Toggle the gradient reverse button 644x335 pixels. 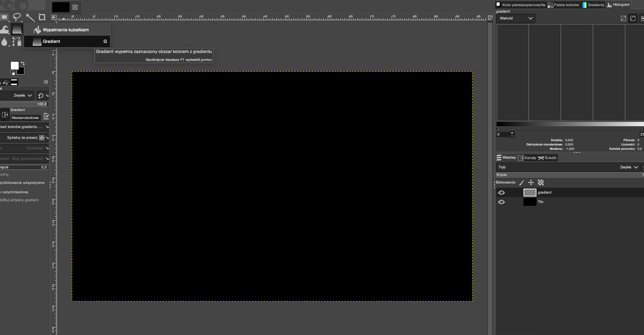5,115
